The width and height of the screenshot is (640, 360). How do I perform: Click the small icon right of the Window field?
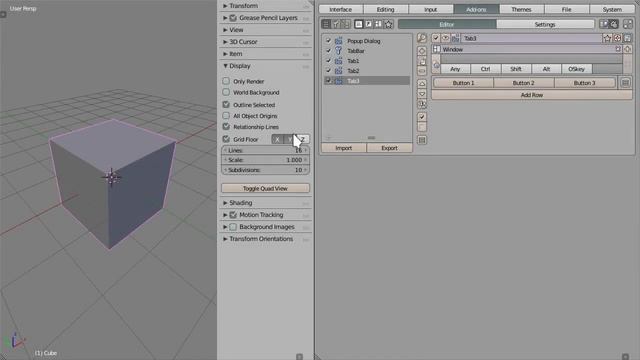pyautogui.click(x=618, y=49)
